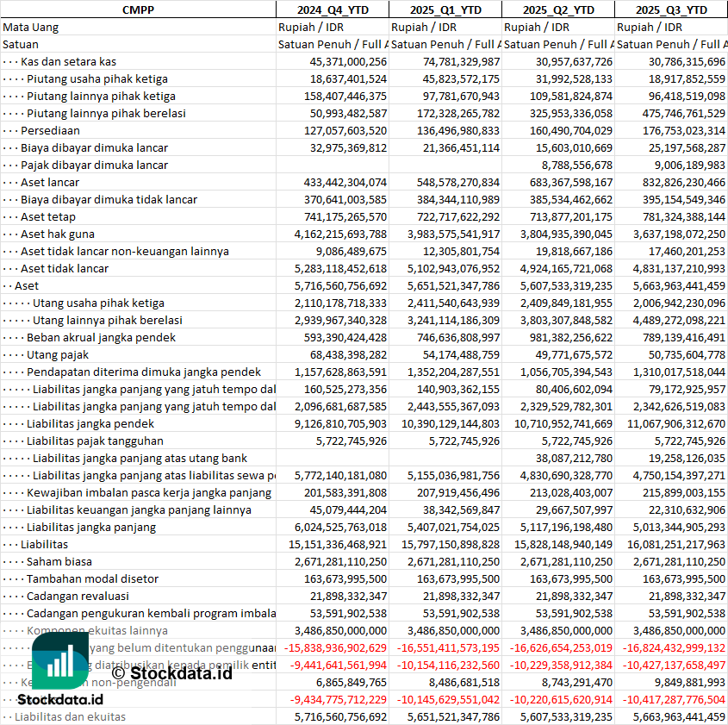Click negative value -10,229,358,912,384
The image size is (728, 725).
pos(561,665)
